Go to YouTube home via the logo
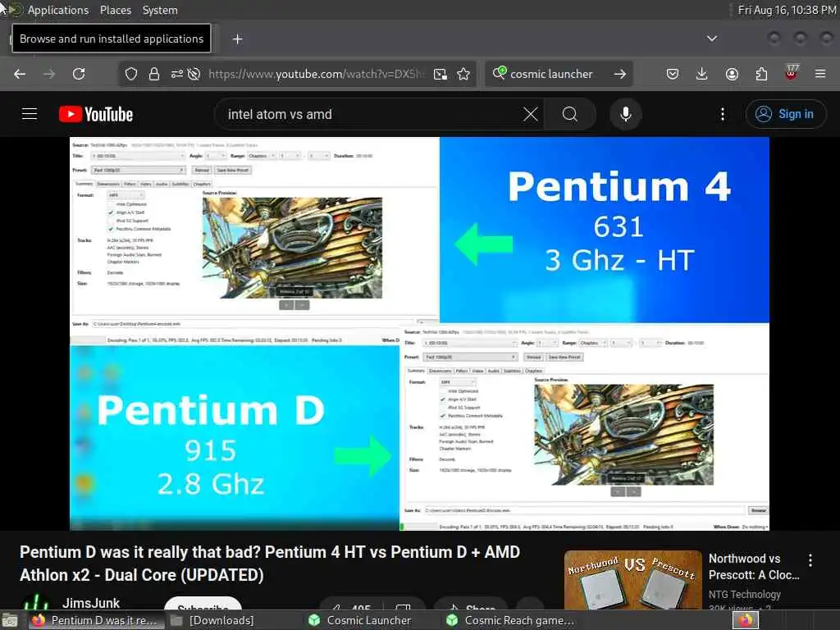 point(96,114)
